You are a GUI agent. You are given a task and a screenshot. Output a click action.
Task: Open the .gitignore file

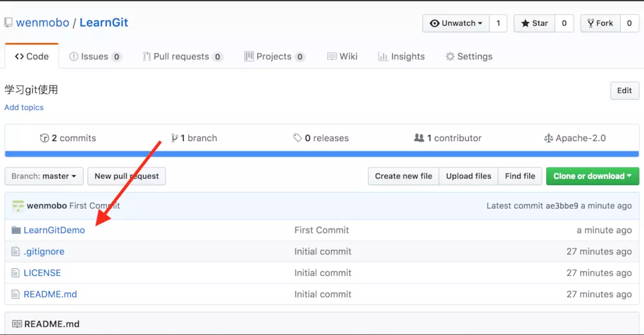pos(44,251)
